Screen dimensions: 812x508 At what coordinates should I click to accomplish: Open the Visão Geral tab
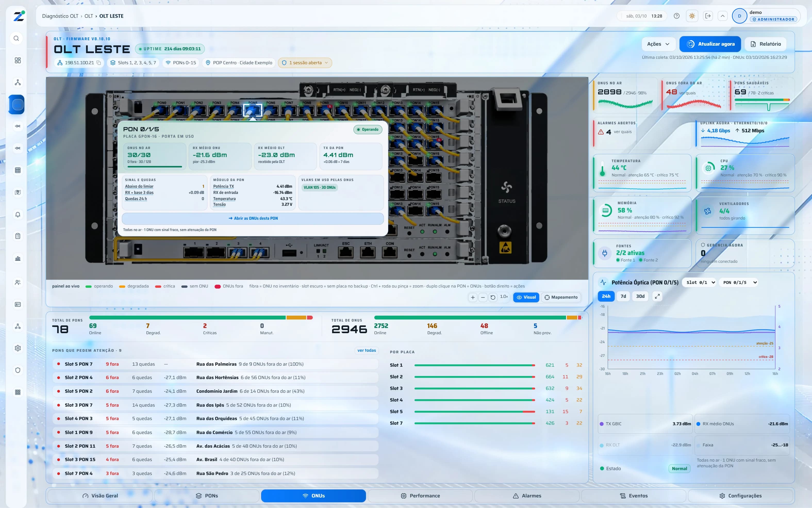tap(100, 496)
